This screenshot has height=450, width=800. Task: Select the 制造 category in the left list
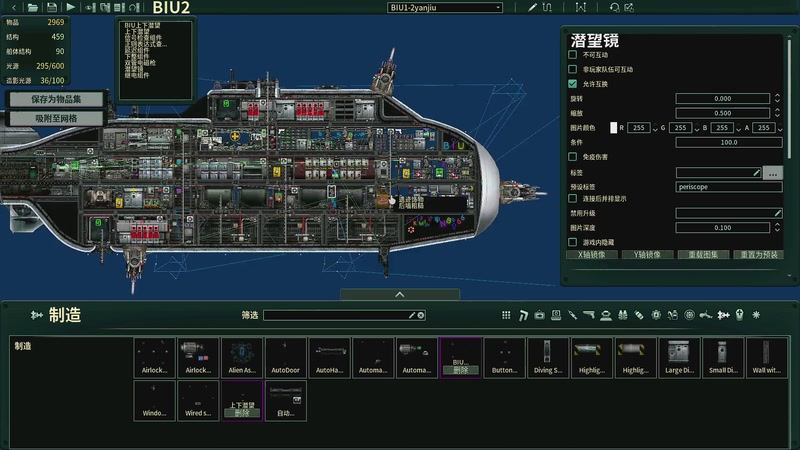(x=23, y=346)
